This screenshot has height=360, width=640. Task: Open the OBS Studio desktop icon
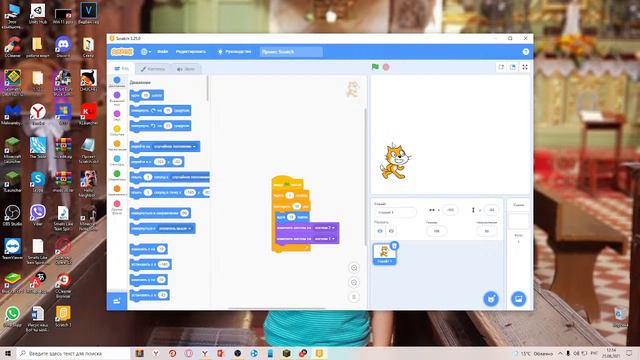coord(12,216)
